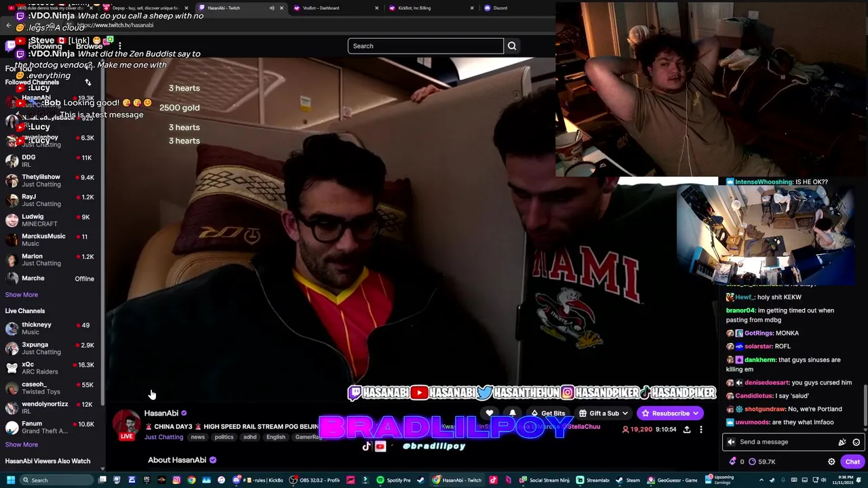Open Fanum Grand Theft Auto channel

tap(51, 427)
